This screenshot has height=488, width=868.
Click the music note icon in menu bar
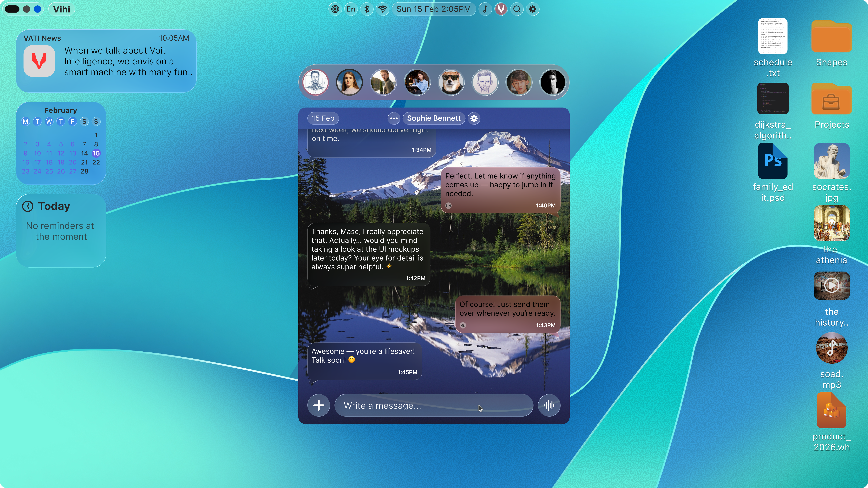click(485, 9)
